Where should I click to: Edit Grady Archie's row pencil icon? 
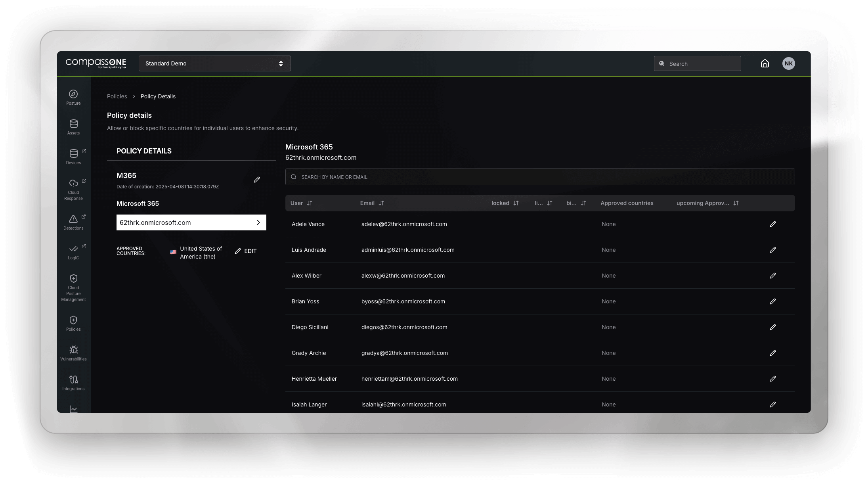pyautogui.click(x=773, y=353)
